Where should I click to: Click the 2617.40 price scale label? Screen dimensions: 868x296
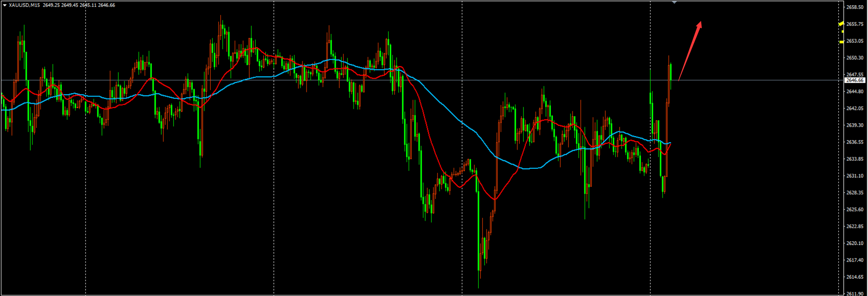pyautogui.click(x=854, y=260)
